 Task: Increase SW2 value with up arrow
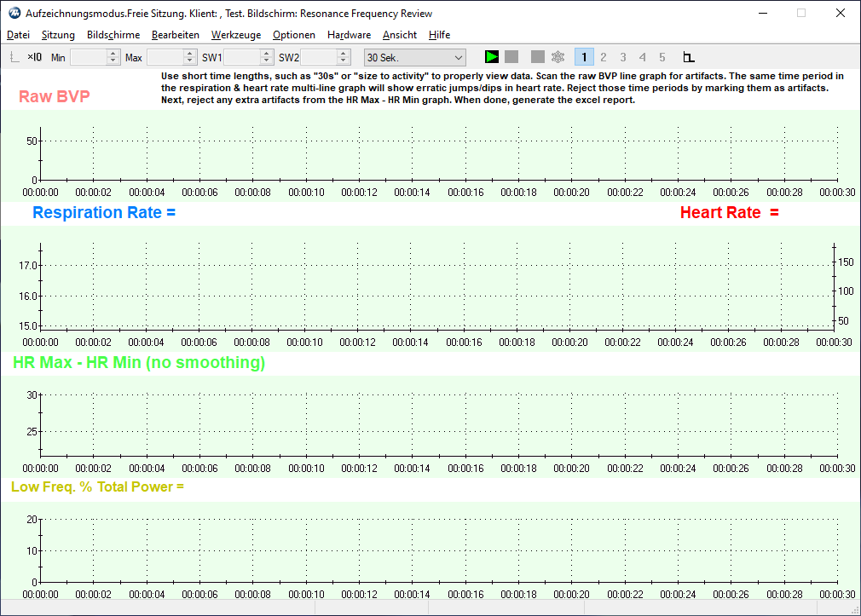[344, 54]
